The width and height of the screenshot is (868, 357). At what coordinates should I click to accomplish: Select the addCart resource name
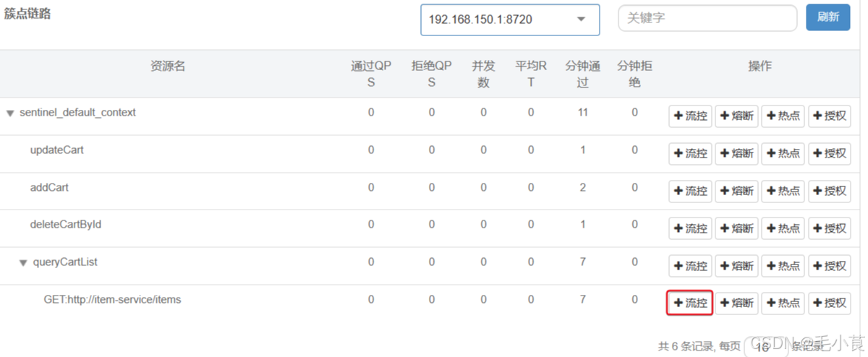tap(49, 187)
